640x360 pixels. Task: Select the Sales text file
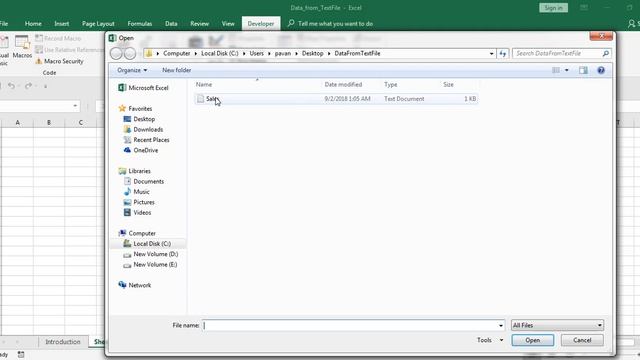336,99
